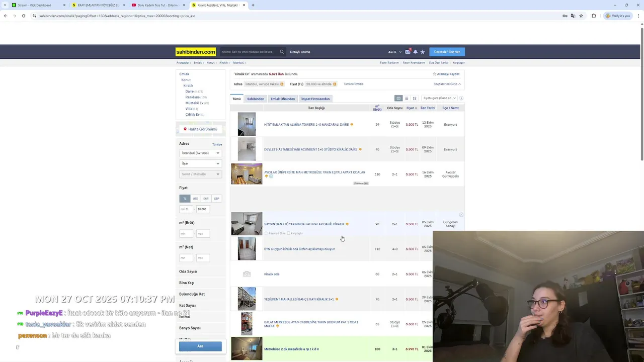The height and width of the screenshot is (362, 644).
Task: Switch to the gallery grid view icon
Action: click(x=415, y=98)
